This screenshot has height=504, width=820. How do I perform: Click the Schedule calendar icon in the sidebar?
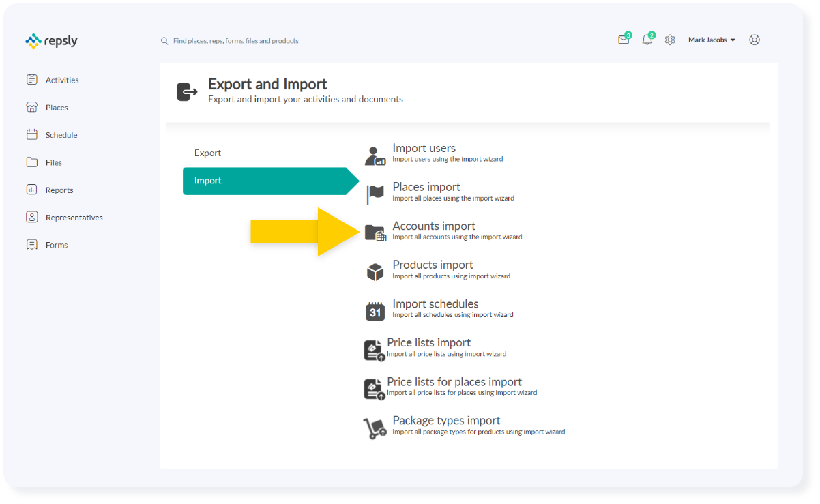click(x=32, y=134)
